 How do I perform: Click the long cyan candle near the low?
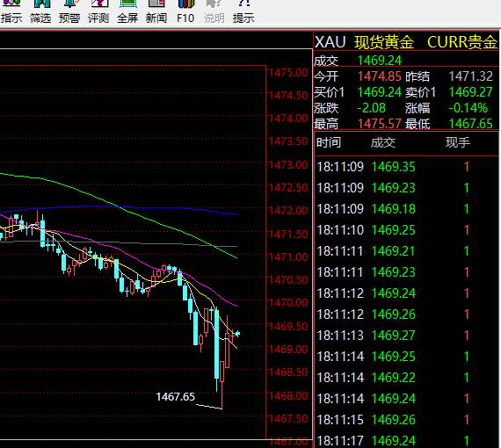tap(216, 350)
